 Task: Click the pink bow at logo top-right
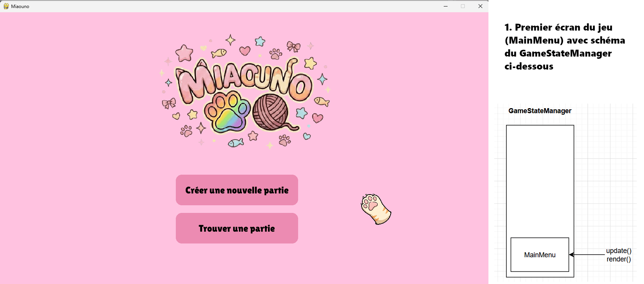293,47
